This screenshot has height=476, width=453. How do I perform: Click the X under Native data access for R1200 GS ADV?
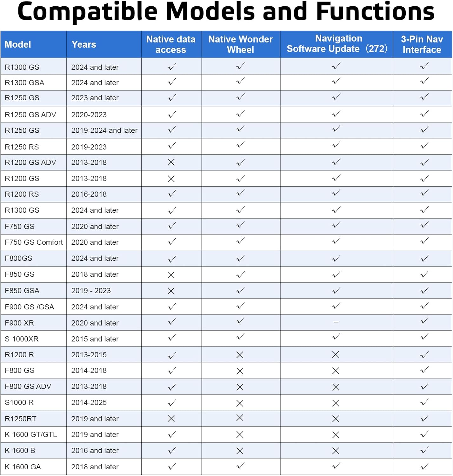171,162
